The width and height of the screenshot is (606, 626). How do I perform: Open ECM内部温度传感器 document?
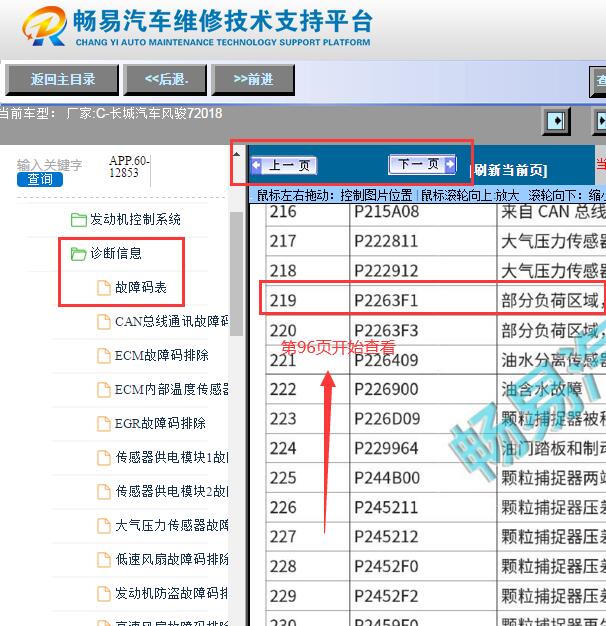[x=172, y=389]
